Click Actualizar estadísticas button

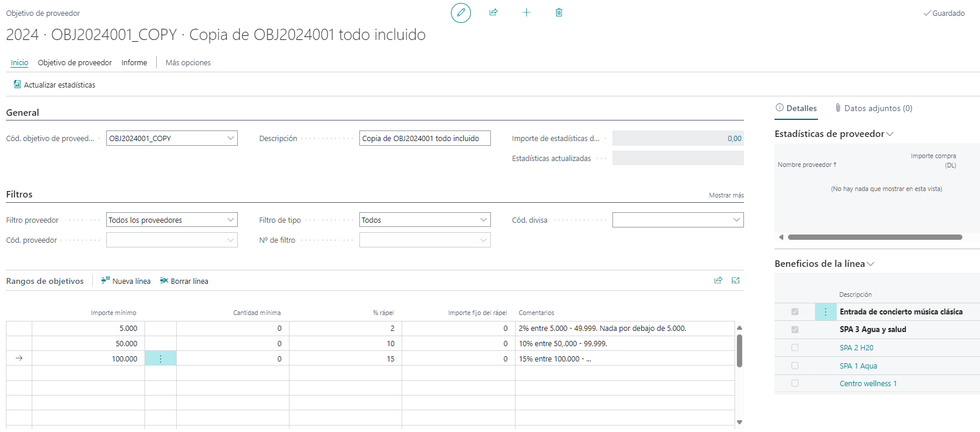(x=54, y=85)
